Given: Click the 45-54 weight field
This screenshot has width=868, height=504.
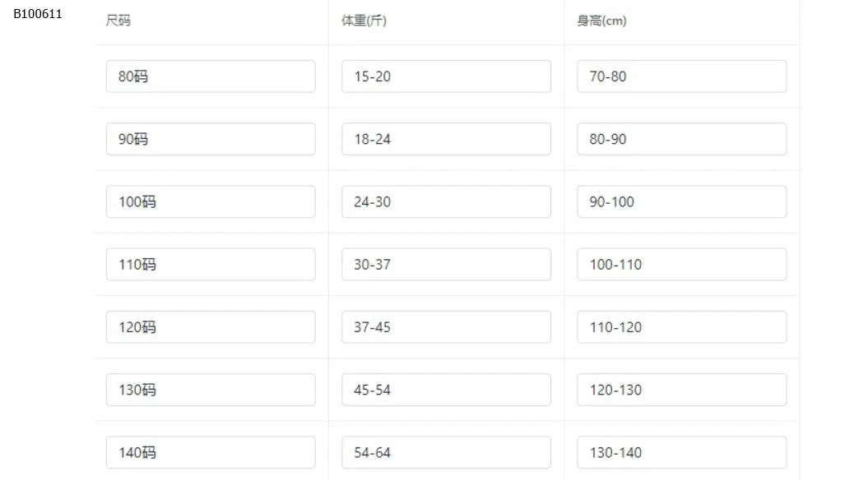Looking at the screenshot, I should (446, 390).
